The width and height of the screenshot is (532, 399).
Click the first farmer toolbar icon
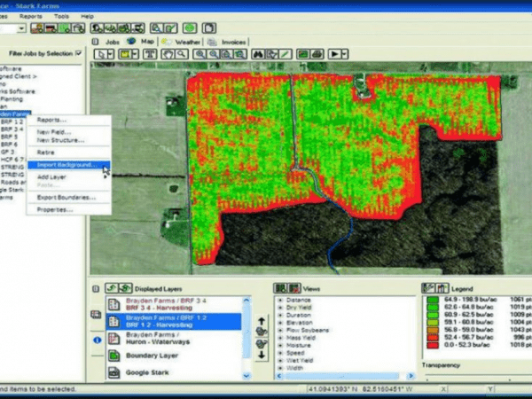pyautogui.click(x=37, y=27)
